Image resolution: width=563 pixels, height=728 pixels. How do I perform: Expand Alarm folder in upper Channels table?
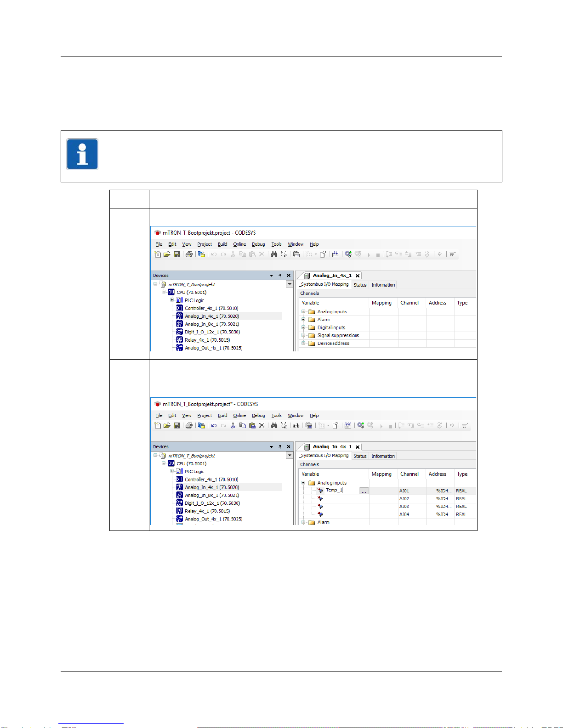(303, 319)
